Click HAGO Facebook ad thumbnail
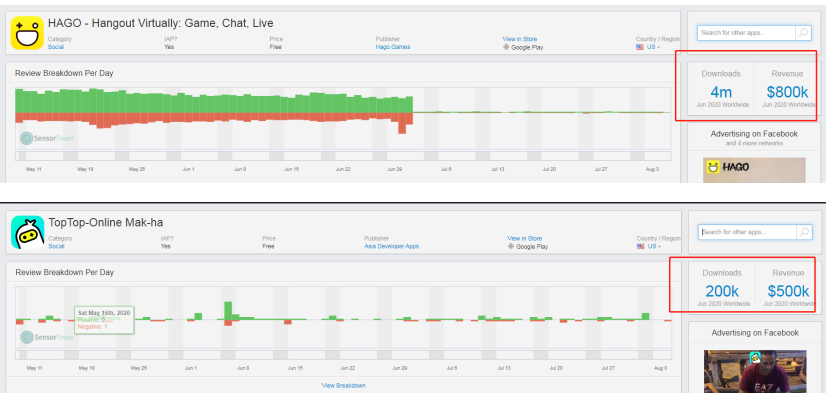The image size is (826, 399). point(754,170)
